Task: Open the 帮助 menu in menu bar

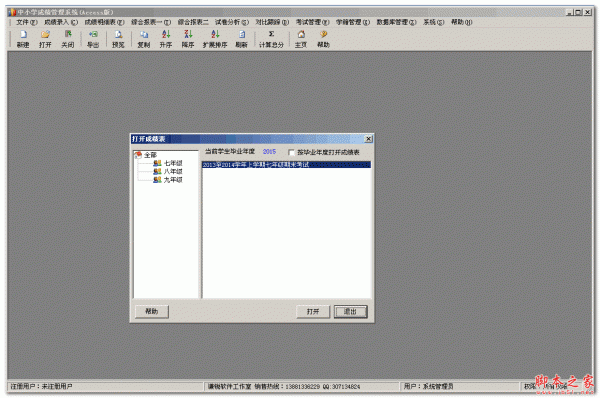Action: click(x=461, y=22)
